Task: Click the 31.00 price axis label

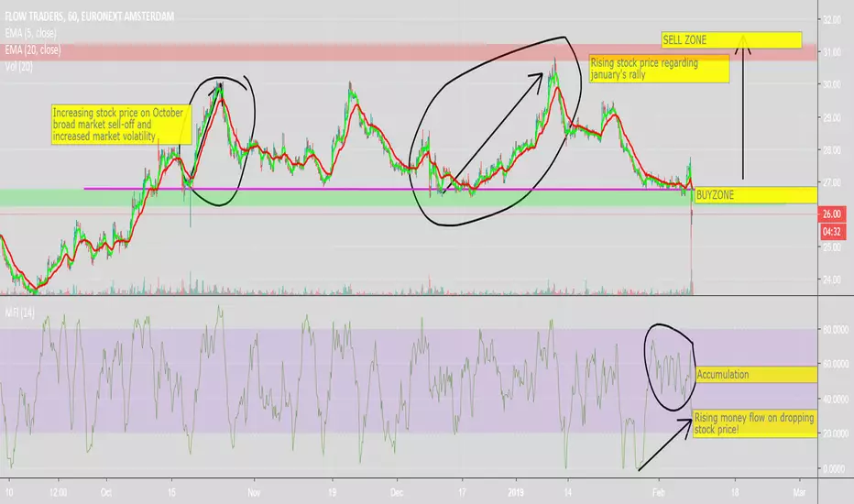Action: point(832,52)
